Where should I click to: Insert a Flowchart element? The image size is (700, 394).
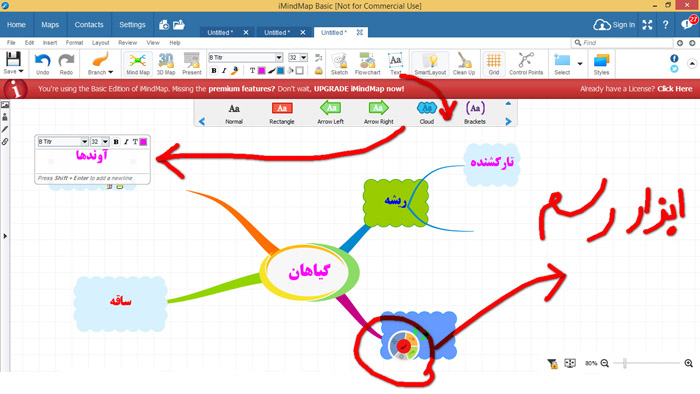click(367, 63)
